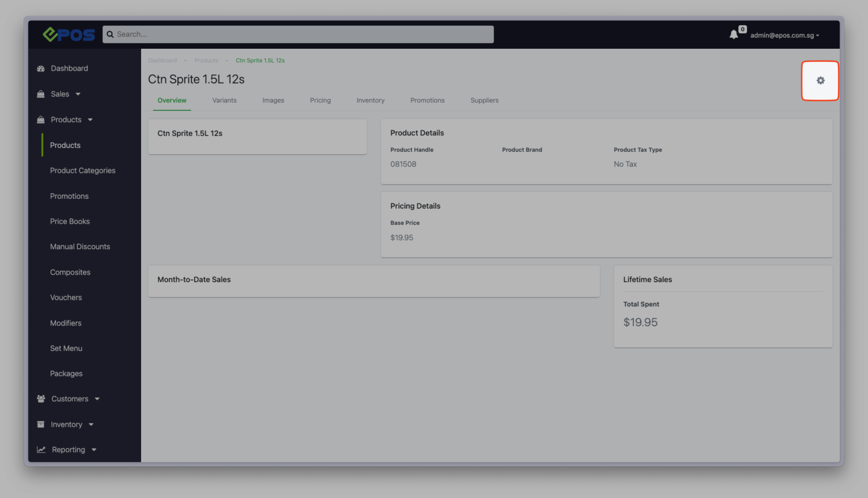Click the Inventory box icon in the sidebar
This screenshot has width=868, height=498.
41,424
